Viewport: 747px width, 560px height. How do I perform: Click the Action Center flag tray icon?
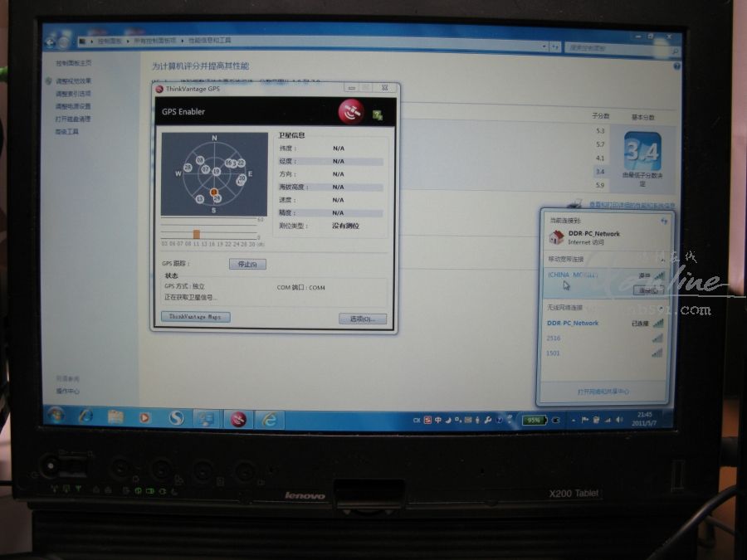coord(585,420)
